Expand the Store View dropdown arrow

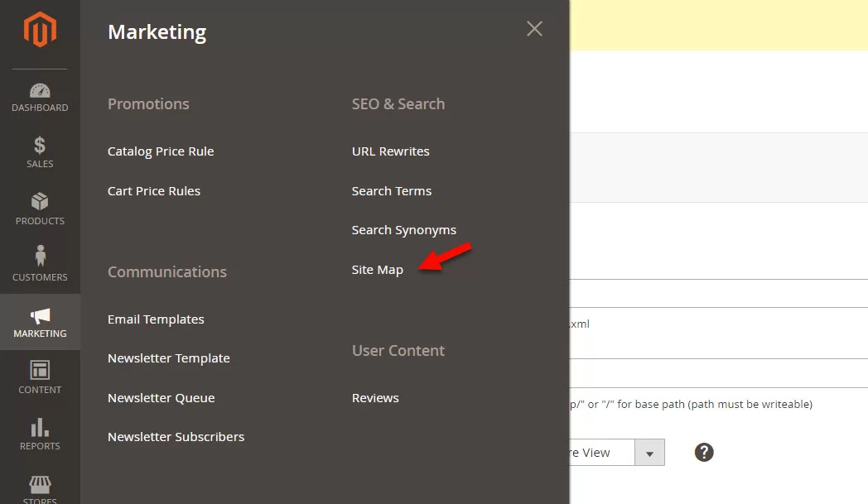(x=649, y=453)
